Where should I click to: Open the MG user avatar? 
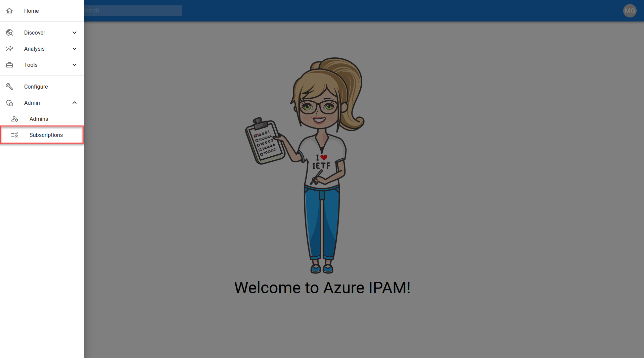tap(630, 11)
